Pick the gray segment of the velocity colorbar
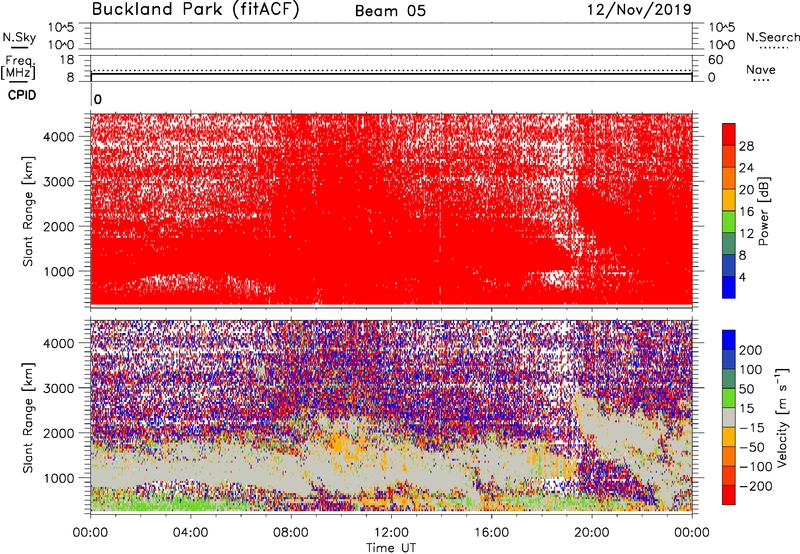800x554 pixels. pos(729,418)
